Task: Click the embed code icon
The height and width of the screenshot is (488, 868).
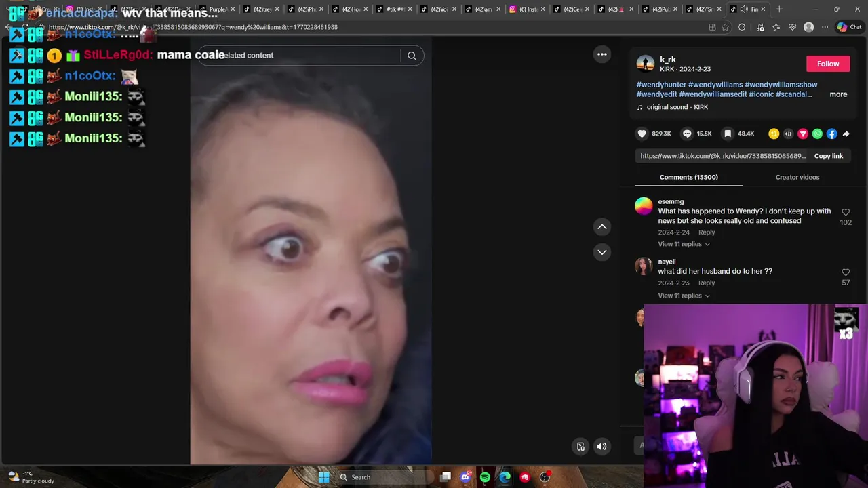Action: point(788,134)
